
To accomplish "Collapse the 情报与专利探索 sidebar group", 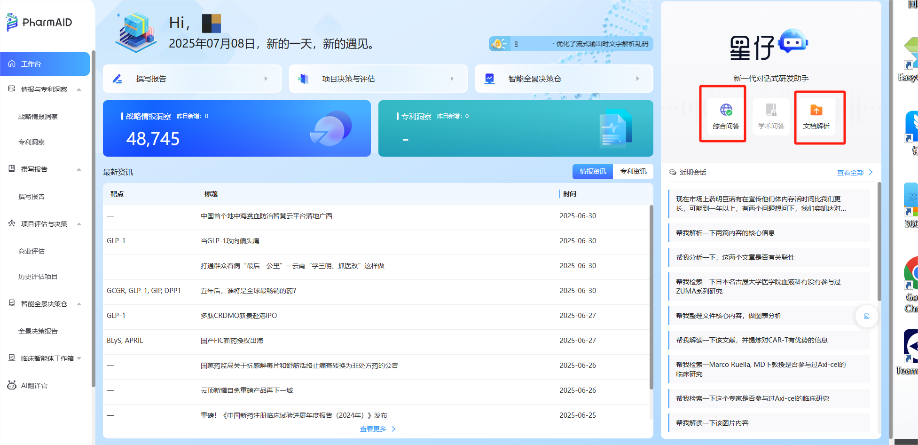I will (79, 89).
